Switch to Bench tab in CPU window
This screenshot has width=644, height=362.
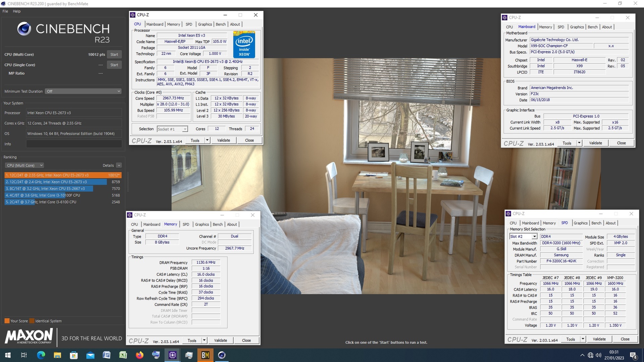point(221,24)
